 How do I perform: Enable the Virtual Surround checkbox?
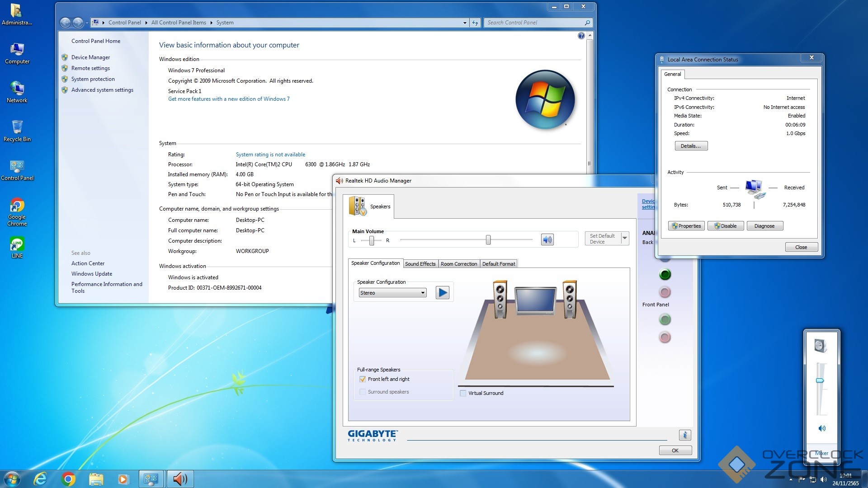pos(463,393)
